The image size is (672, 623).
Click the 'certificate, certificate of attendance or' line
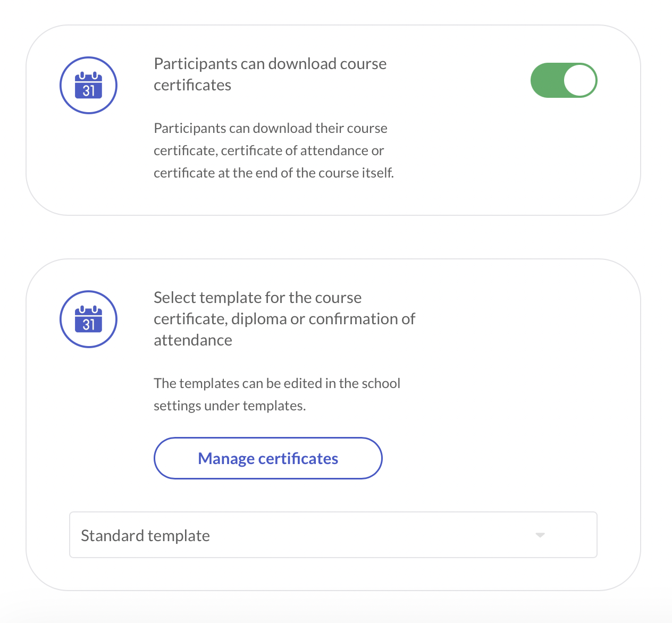click(x=268, y=151)
